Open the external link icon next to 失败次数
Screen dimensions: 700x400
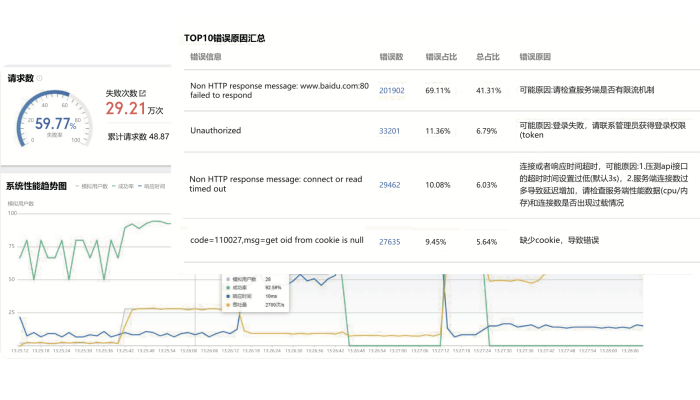point(142,93)
